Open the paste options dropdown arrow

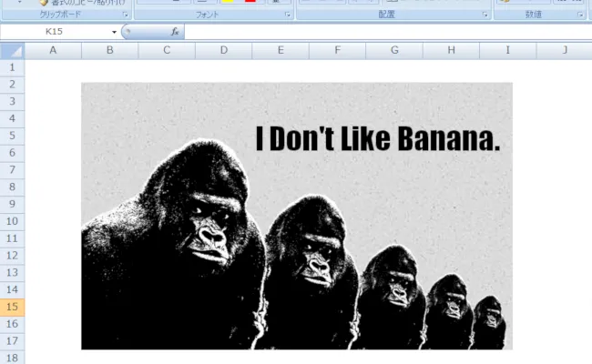[x=19, y=4]
